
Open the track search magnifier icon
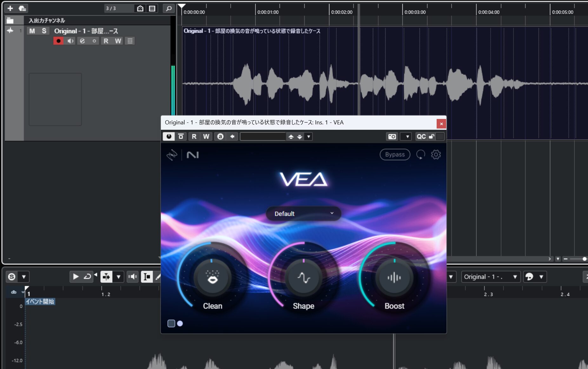(169, 8)
